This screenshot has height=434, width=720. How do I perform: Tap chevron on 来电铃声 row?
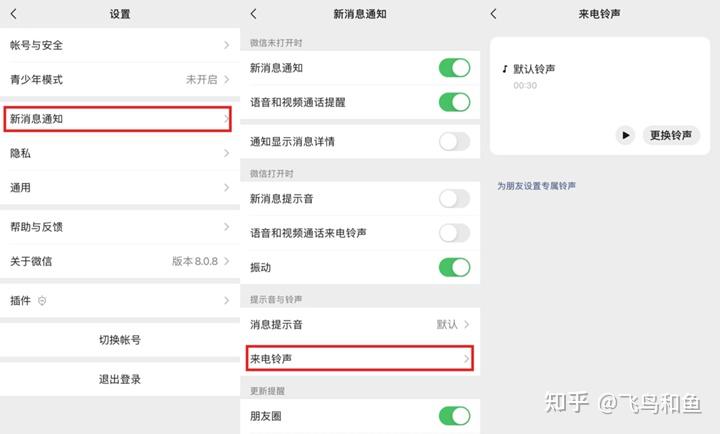(466, 359)
